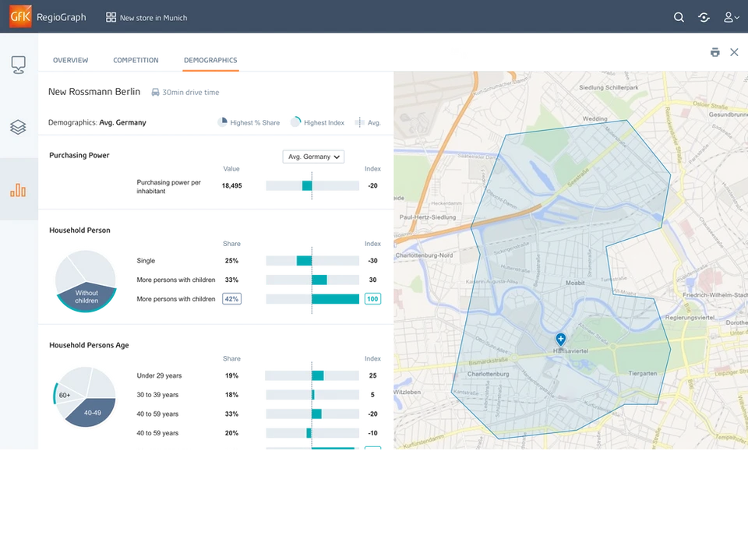Screen dimensions: 748x560
Task: Click the 30min drive time label
Action: tap(191, 93)
